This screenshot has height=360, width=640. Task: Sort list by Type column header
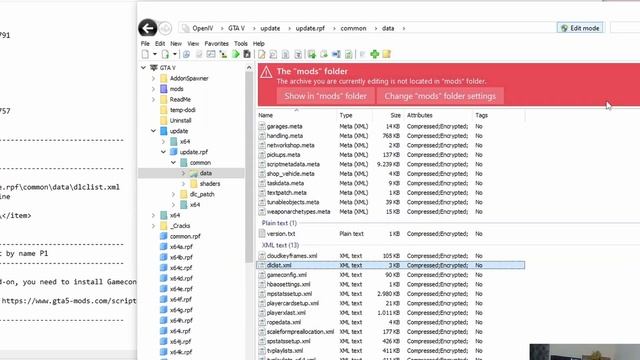354,116
